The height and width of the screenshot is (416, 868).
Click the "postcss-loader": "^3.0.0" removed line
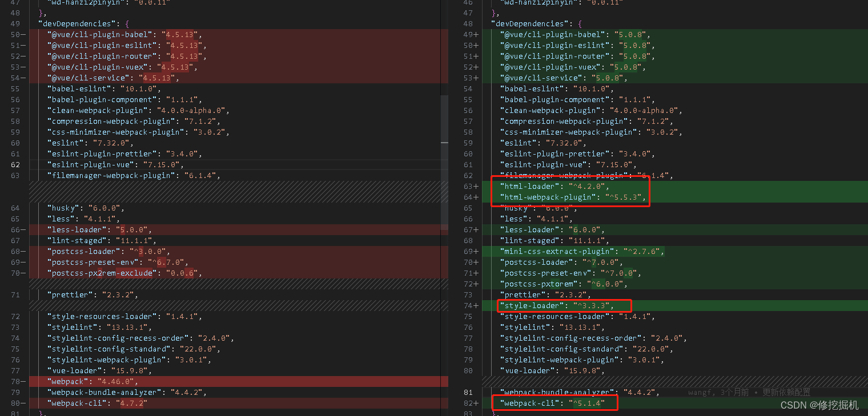(239, 252)
